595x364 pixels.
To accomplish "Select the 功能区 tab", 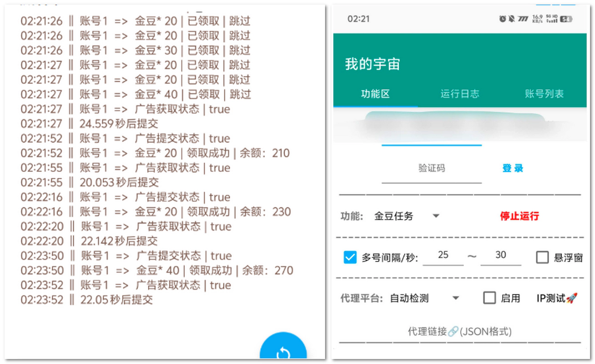I will 376,94.
